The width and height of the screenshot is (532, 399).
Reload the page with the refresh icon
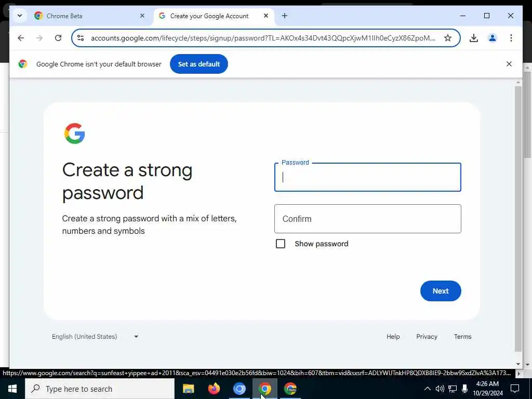coord(58,38)
